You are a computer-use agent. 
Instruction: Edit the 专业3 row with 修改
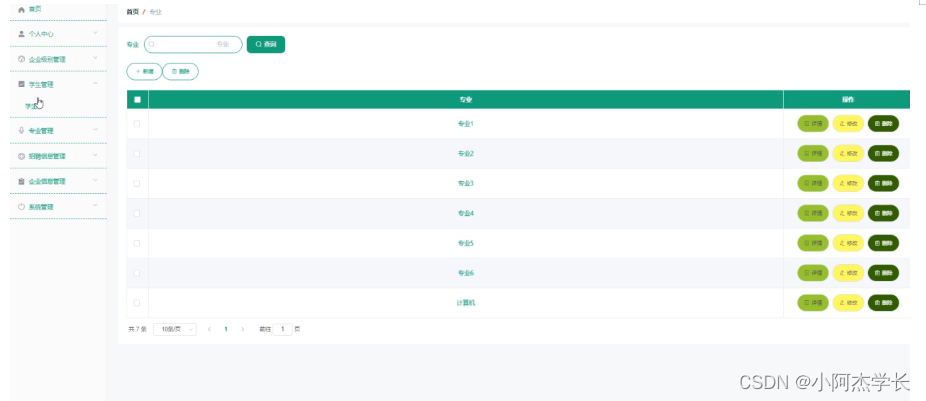(848, 183)
